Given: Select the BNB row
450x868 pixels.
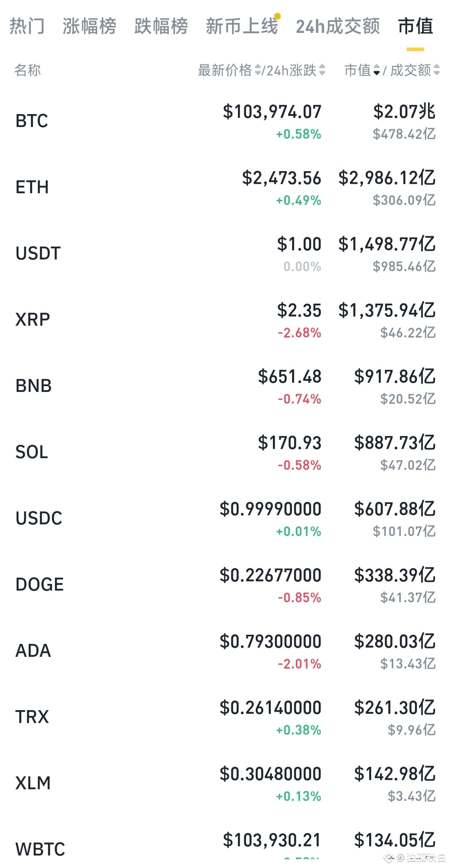Looking at the screenshot, I should point(225,386).
